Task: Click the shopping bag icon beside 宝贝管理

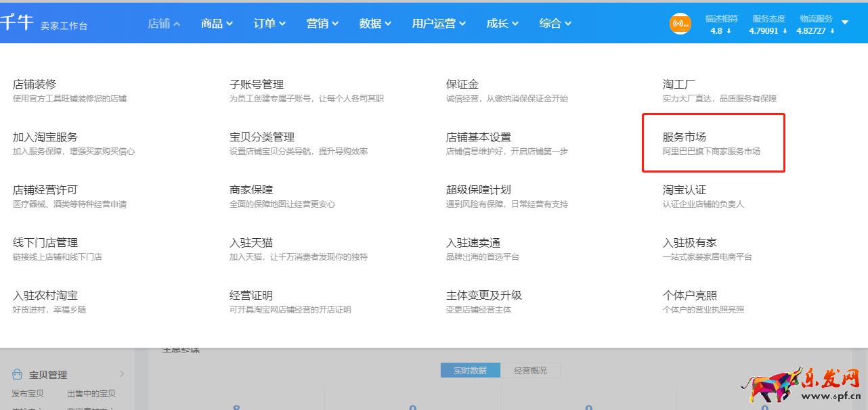Action: click(x=18, y=375)
